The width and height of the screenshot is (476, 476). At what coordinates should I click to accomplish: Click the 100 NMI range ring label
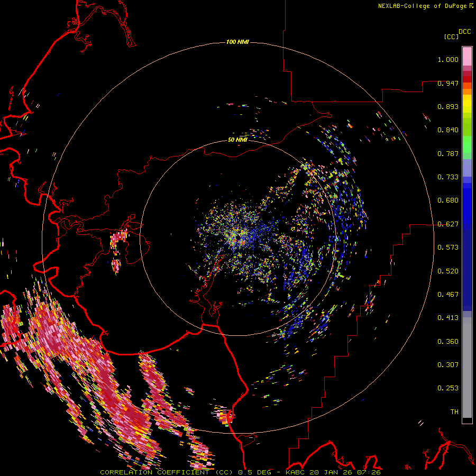[x=237, y=42]
